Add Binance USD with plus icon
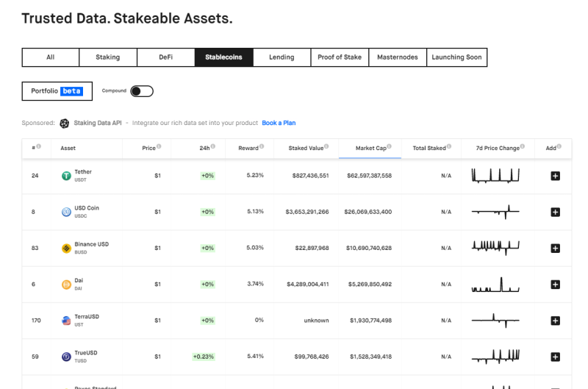588x389 pixels. (x=556, y=248)
